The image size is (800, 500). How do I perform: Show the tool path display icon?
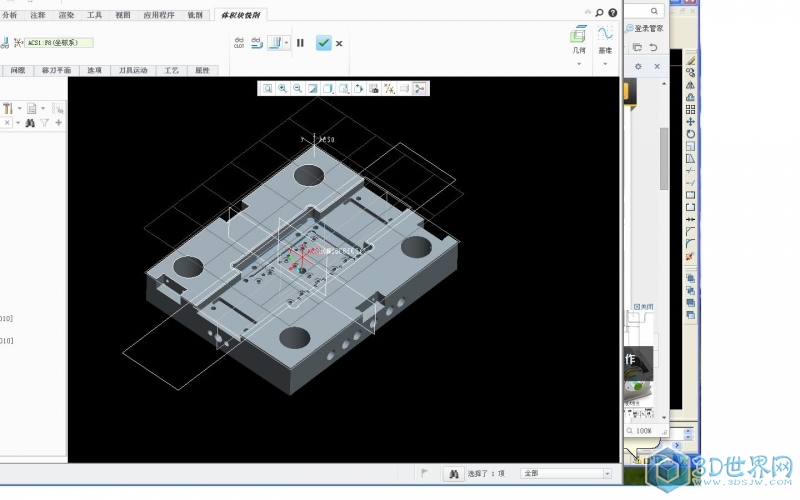257,43
